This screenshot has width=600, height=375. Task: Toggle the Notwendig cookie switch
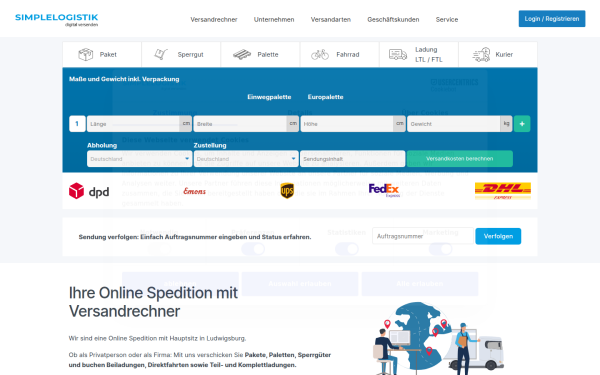pyautogui.click(x=159, y=249)
